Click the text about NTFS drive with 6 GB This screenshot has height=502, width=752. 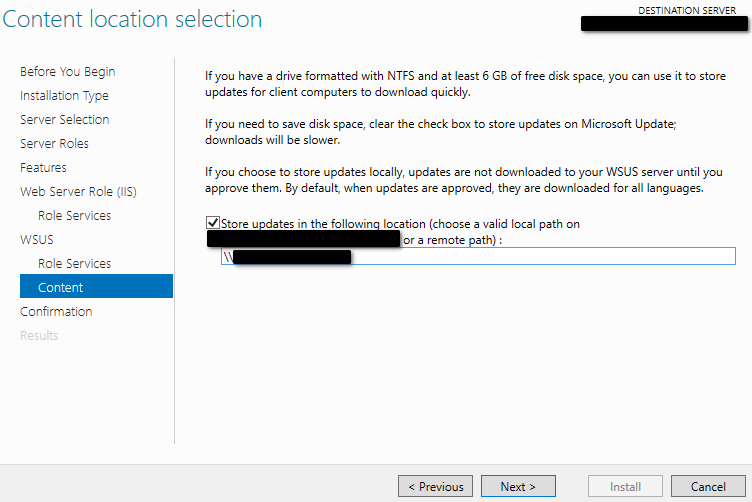click(465, 84)
